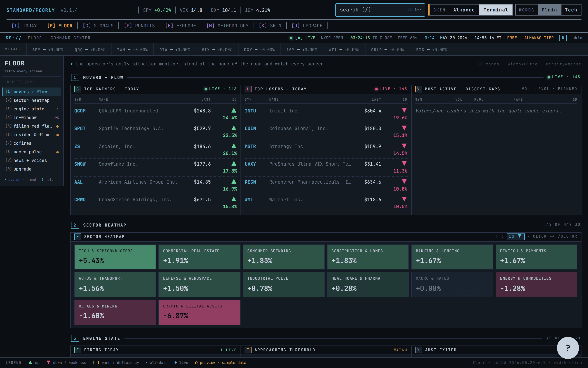This screenshot has width=588, height=368.
Task: Click the H badge of Sector Heatmap panel
Action: click(78, 237)
